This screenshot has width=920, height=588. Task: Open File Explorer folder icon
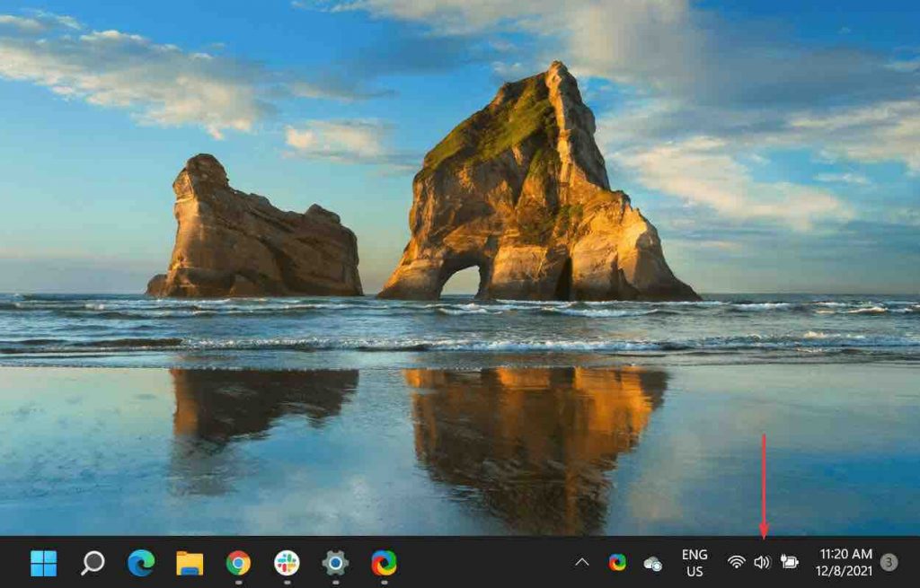[190, 563]
